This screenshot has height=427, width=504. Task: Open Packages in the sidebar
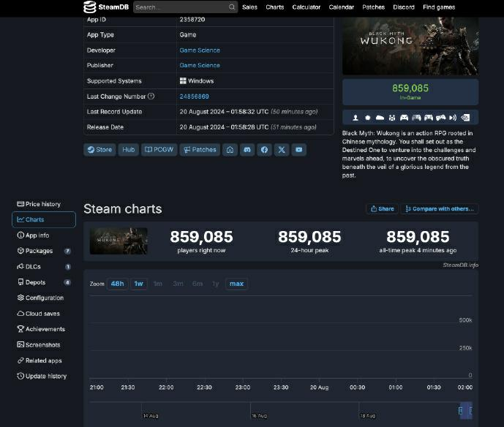tap(44, 251)
